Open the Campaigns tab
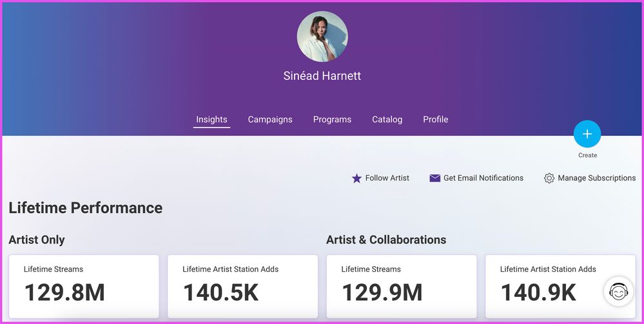This screenshot has height=324, width=644. click(x=270, y=119)
